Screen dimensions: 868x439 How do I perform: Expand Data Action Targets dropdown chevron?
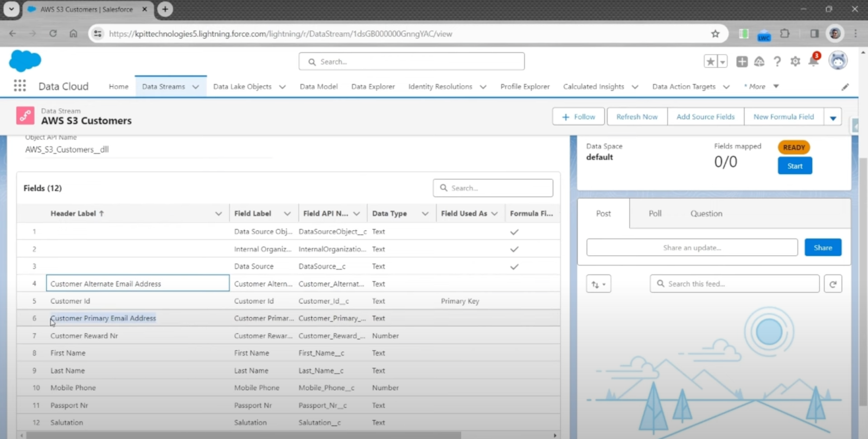(726, 87)
